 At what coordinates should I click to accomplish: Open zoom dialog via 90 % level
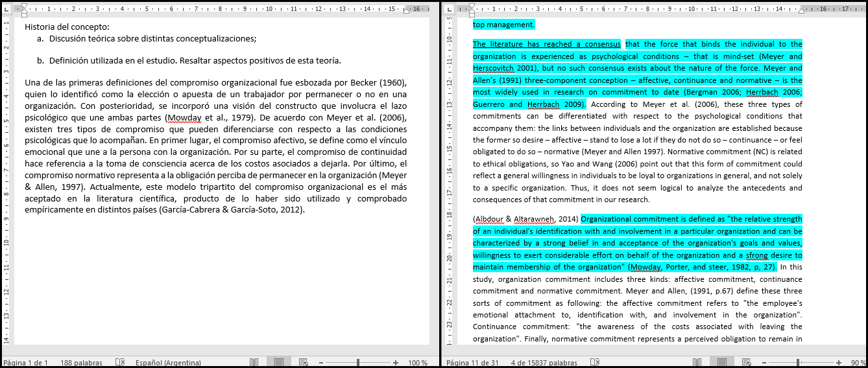[858, 363]
